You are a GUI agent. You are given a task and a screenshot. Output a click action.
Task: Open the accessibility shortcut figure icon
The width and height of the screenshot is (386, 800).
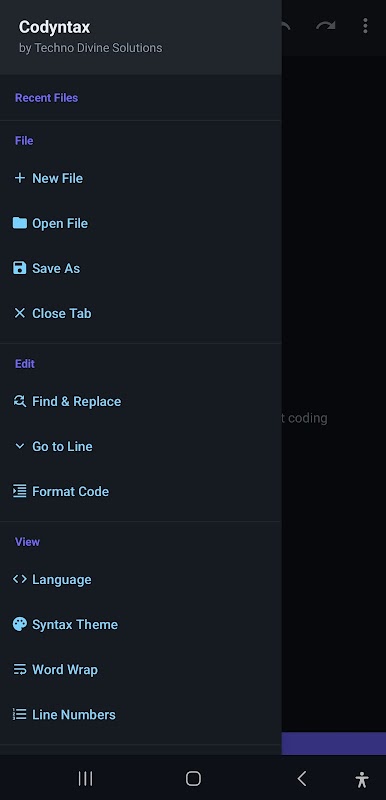pos(362,779)
